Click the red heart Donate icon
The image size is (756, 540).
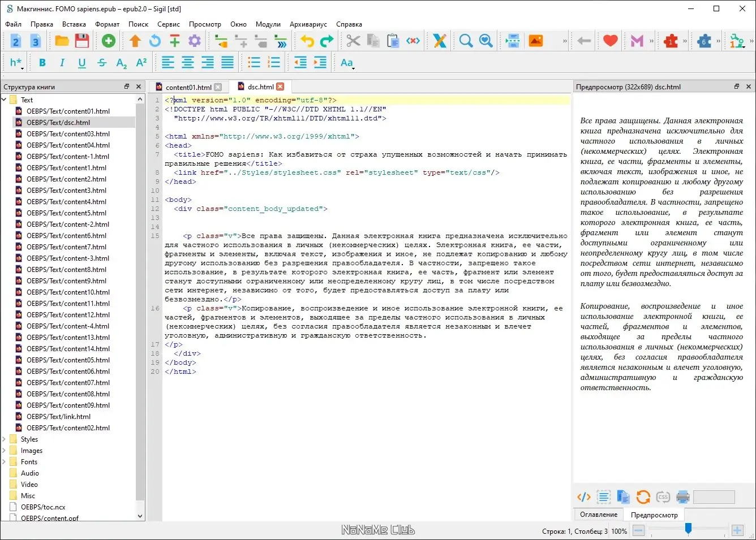point(610,41)
